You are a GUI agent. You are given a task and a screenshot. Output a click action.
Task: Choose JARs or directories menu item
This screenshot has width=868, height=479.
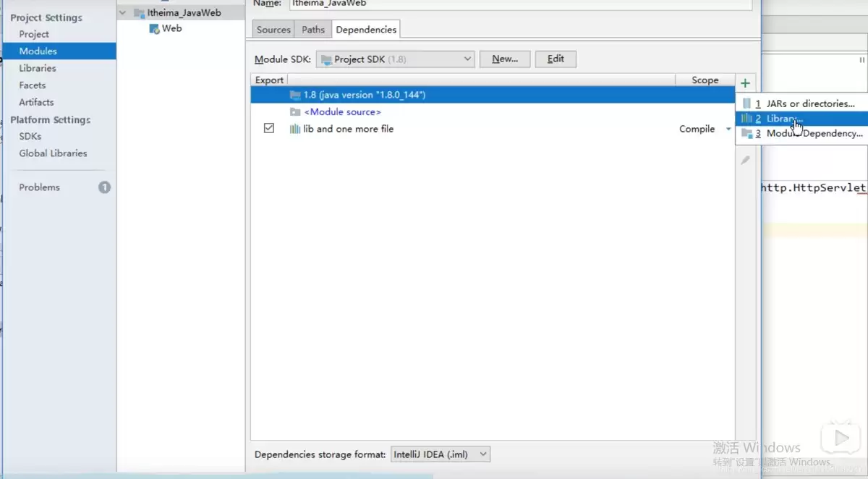tap(801, 103)
